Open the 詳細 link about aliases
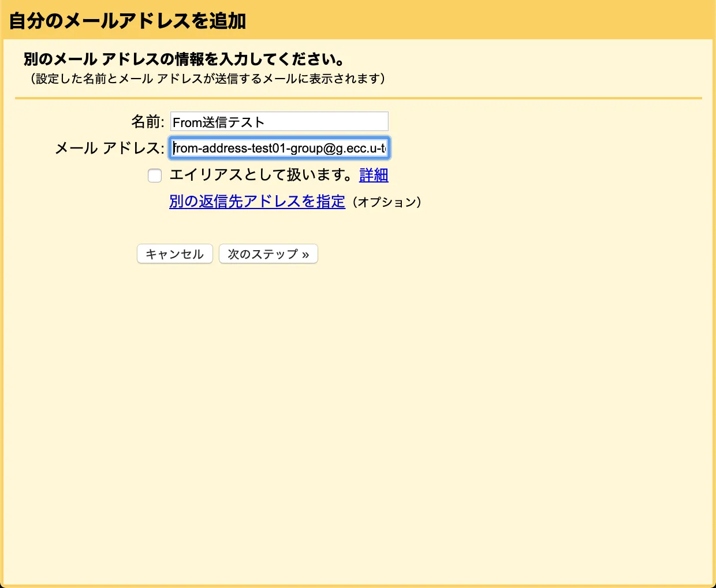This screenshot has width=716, height=588. (374, 175)
